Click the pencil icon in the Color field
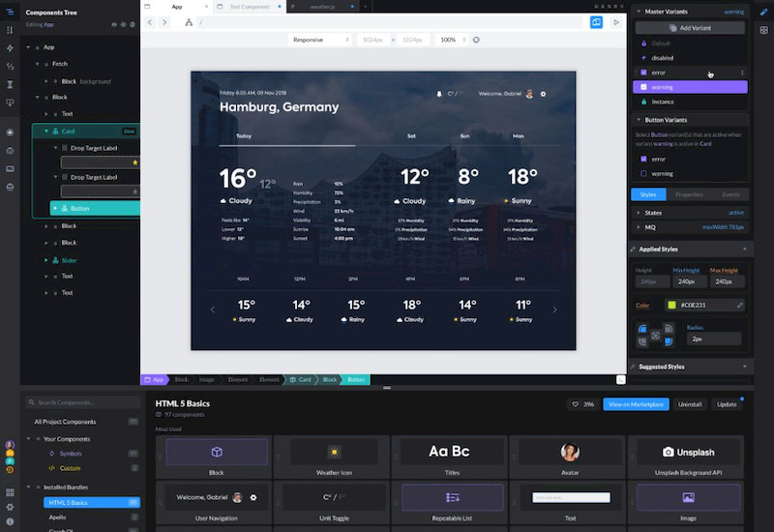 pos(739,305)
